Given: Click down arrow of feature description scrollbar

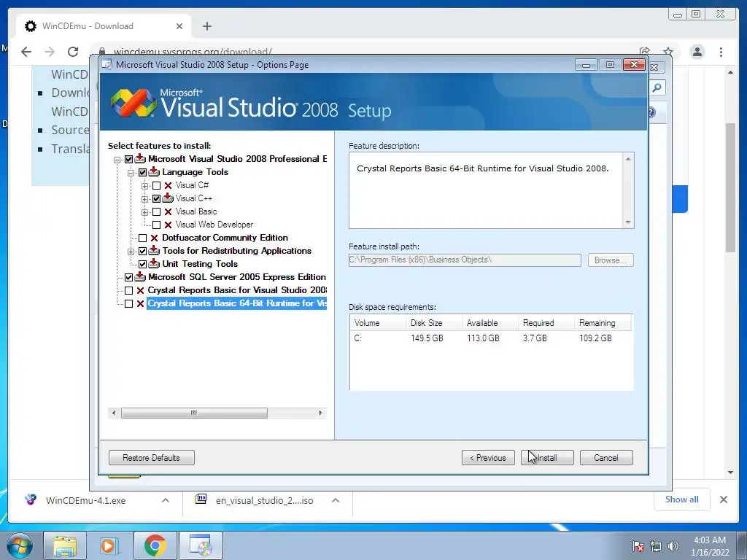Looking at the screenshot, I should pyautogui.click(x=628, y=222).
